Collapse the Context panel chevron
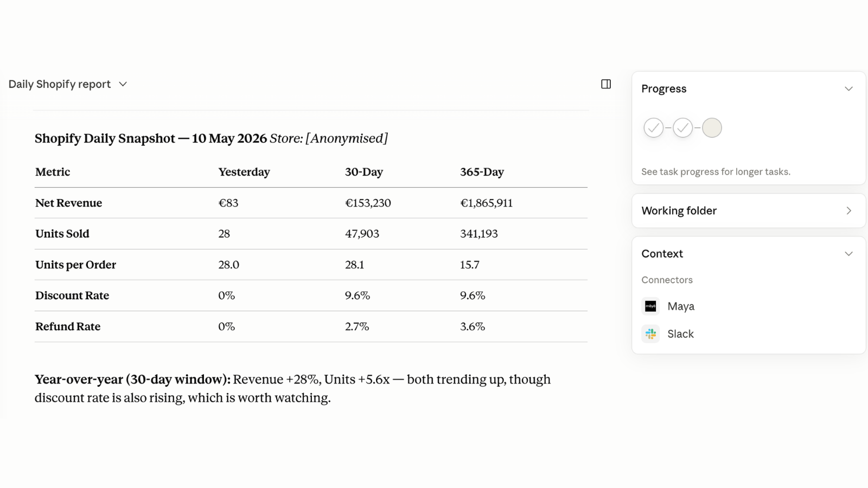 click(848, 254)
